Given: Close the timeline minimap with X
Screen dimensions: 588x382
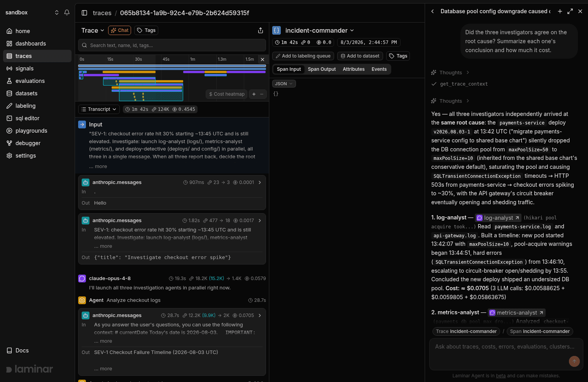Looking at the screenshot, I should [x=262, y=60].
